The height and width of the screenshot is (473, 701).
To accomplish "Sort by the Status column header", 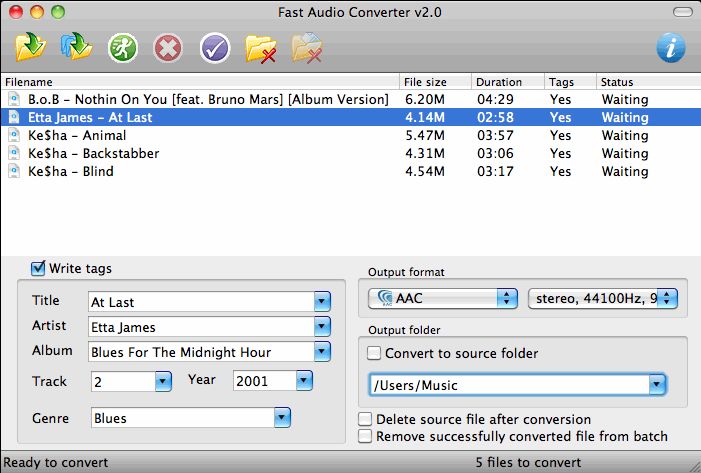I will click(648, 82).
